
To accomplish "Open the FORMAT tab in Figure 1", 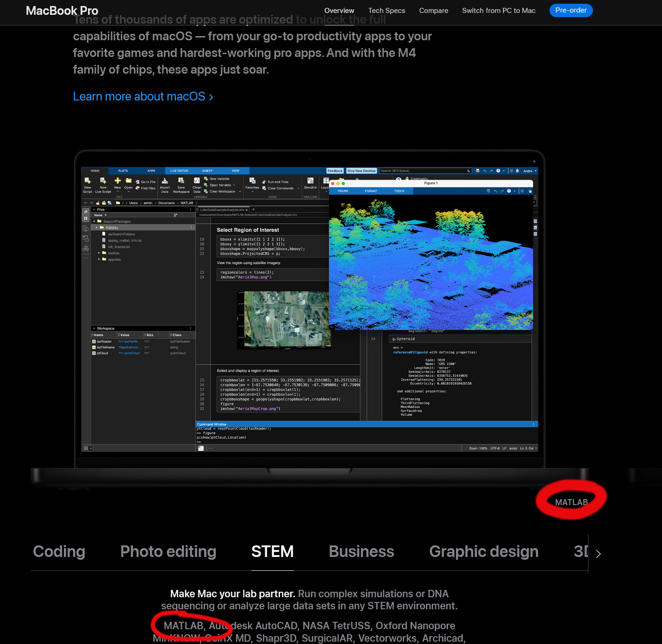I will 371,191.
